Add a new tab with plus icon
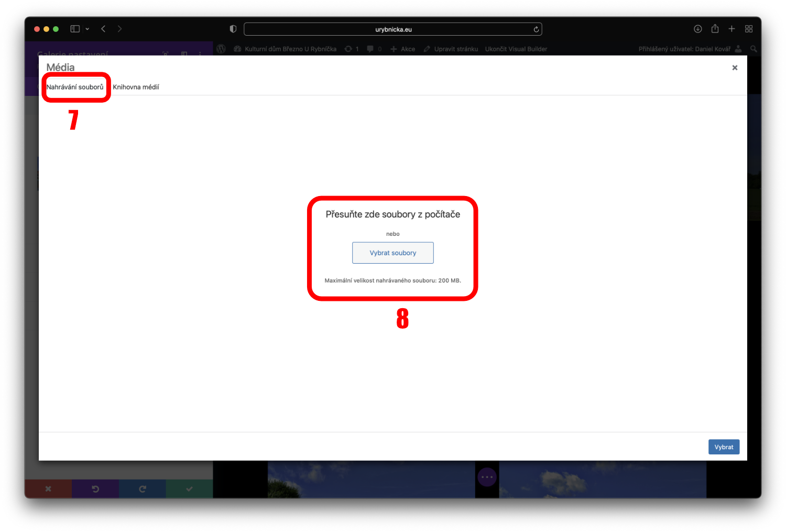The image size is (786, 532). (x=732, y=29)
